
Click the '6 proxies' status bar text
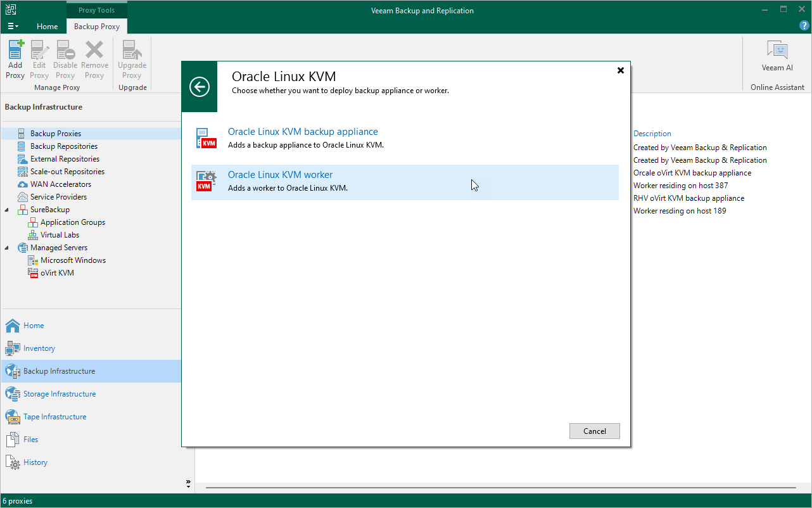pyautogui.click(x=18, y=501)
